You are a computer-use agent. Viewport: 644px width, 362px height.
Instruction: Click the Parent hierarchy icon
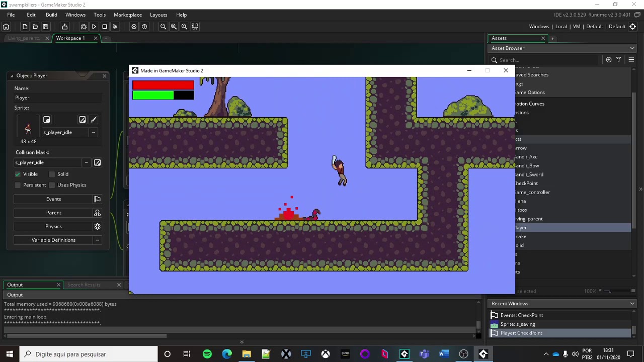98,213
